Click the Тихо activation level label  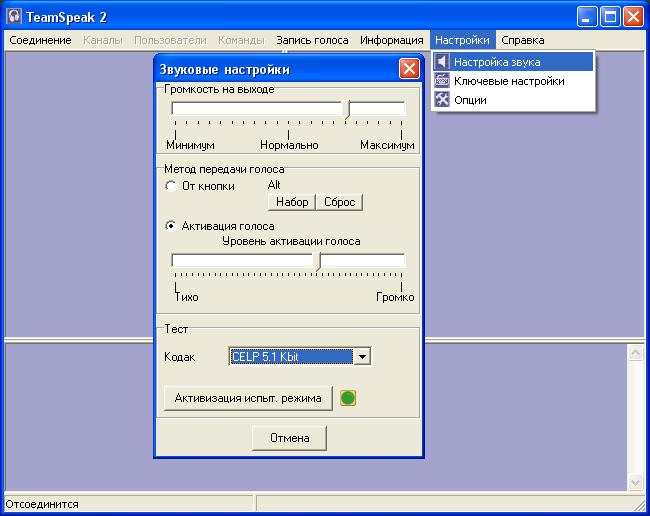(187, 297)
